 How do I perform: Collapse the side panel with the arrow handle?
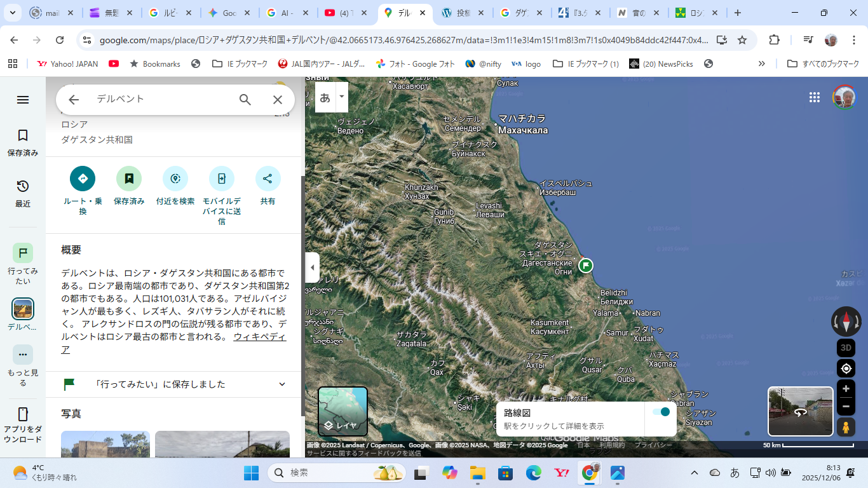(x=312, y=268)
